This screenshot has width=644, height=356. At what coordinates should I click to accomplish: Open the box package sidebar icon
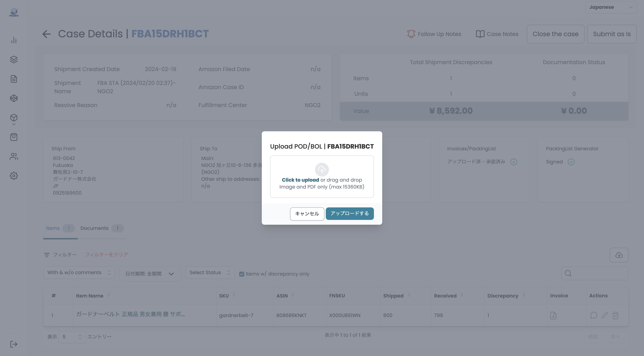14,117
